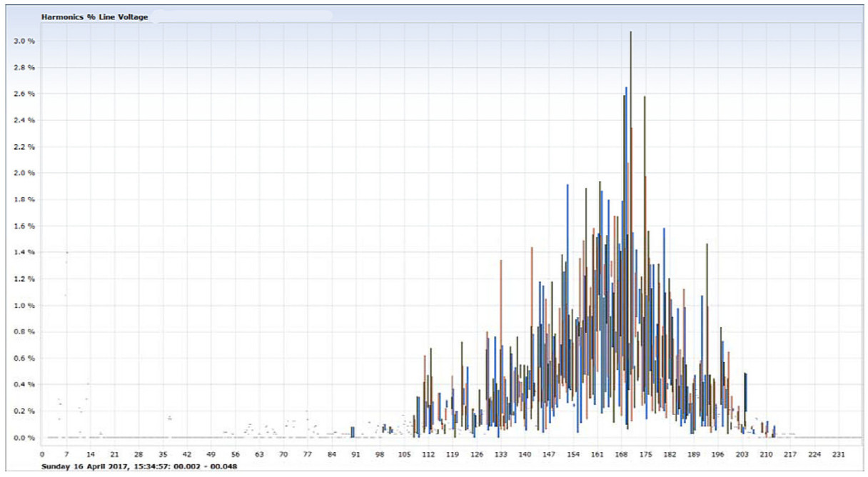Click x-axis harmonic label 119
Viewport: 868px width, 477px height.
click(x=453, y=453)
